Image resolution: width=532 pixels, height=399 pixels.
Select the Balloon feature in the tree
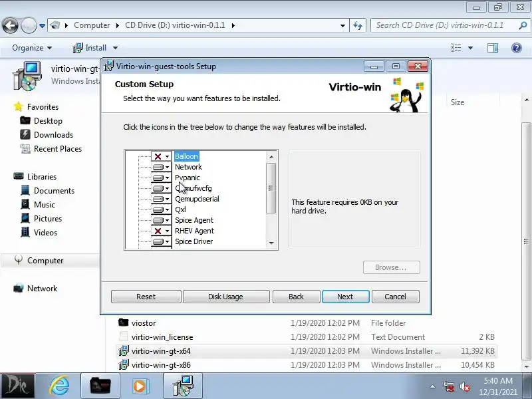click(x=186, y=156)
